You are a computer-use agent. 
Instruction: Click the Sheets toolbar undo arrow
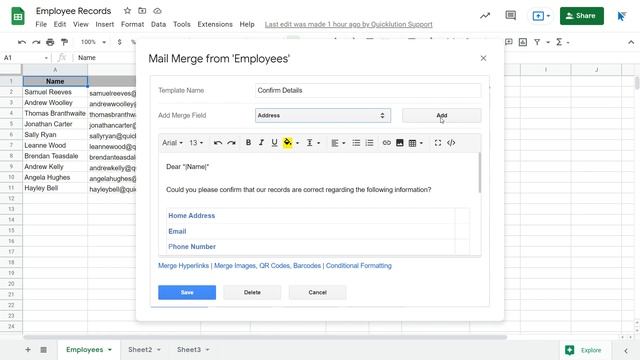coord(22,42)
